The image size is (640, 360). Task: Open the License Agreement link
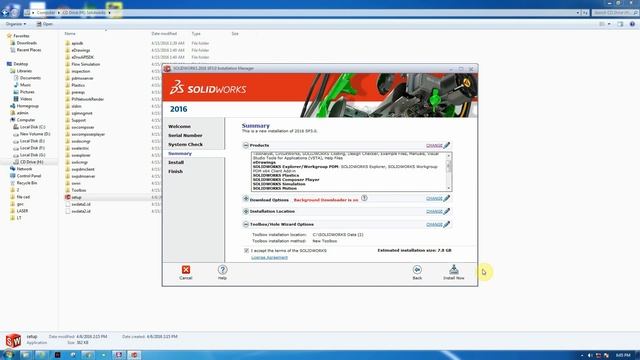[269, 258]
